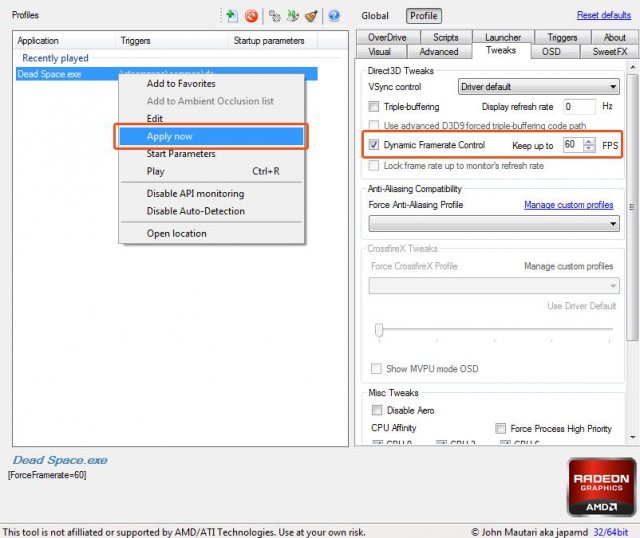Enable the Triple-buffering checkbox

pos(375,106)
